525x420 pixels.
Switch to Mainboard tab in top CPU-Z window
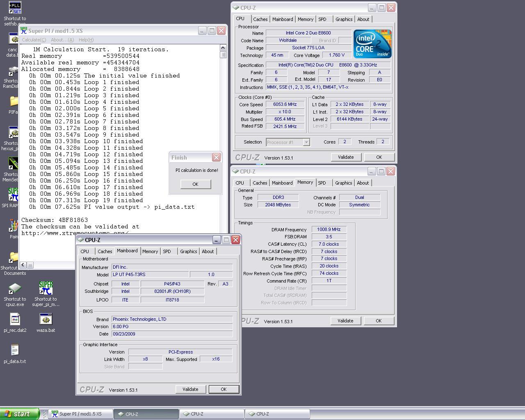[x=283, y=19]
